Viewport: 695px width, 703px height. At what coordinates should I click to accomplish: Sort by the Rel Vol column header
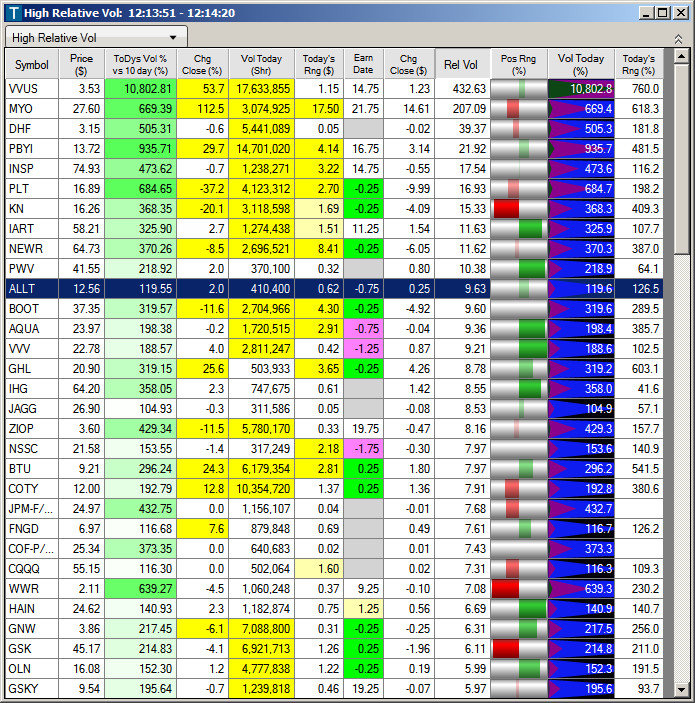pyautogui.click(x=462, y=65)
